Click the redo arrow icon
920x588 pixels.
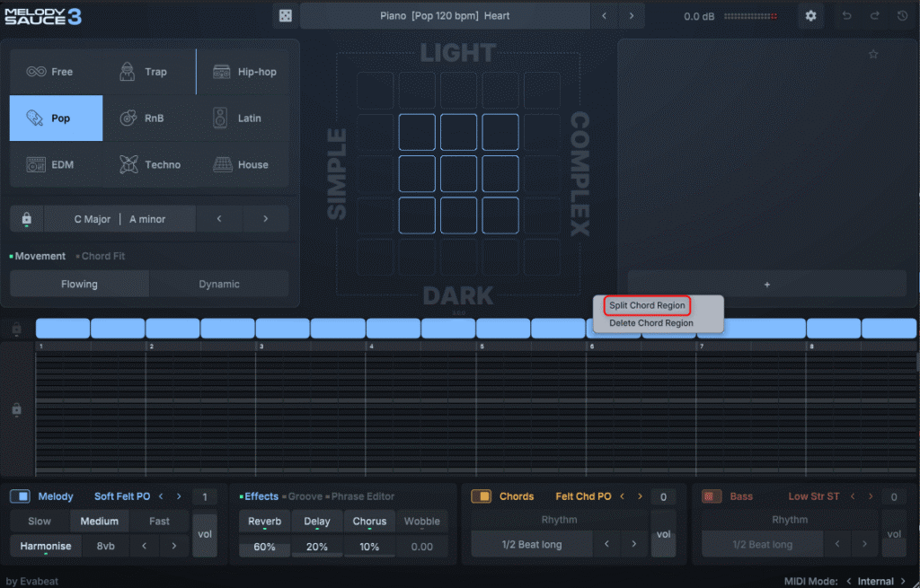coord(874,16)
